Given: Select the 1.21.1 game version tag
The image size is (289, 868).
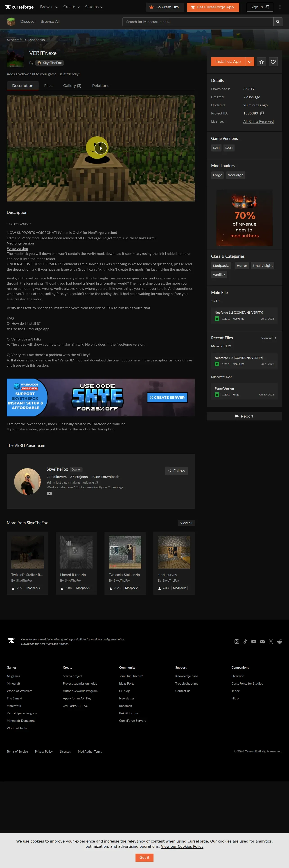Looking at the screenshot, I should [216, 148].
